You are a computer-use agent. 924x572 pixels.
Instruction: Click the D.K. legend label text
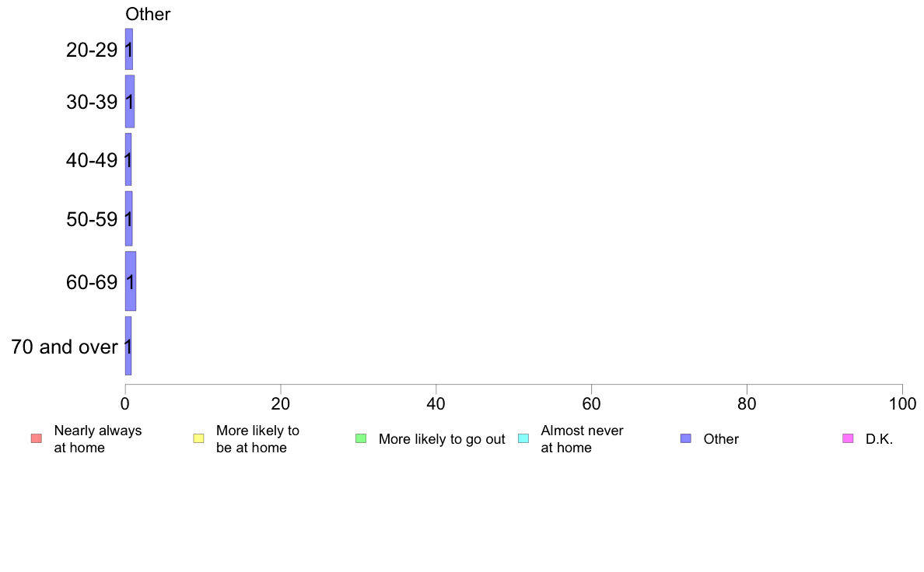tap(879, 439)
